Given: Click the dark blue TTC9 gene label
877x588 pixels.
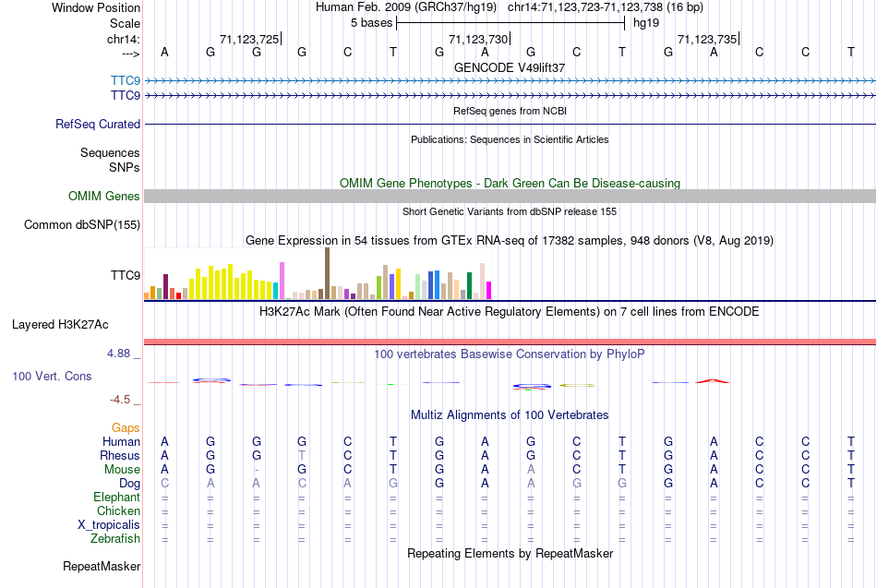Looking at the screenshot, I should click(126, 95).
